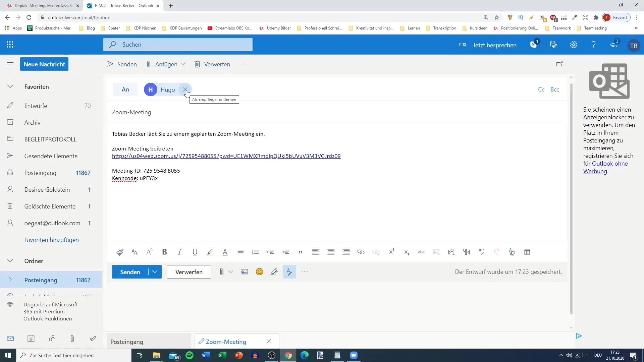Toggle Italic formatting

click(180, 252)
